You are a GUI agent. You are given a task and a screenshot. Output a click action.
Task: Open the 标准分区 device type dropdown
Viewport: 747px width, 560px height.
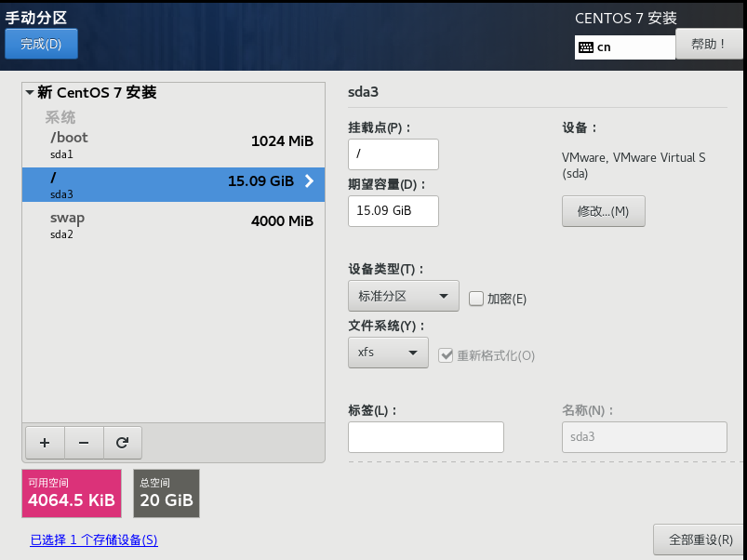coord(404,296)
